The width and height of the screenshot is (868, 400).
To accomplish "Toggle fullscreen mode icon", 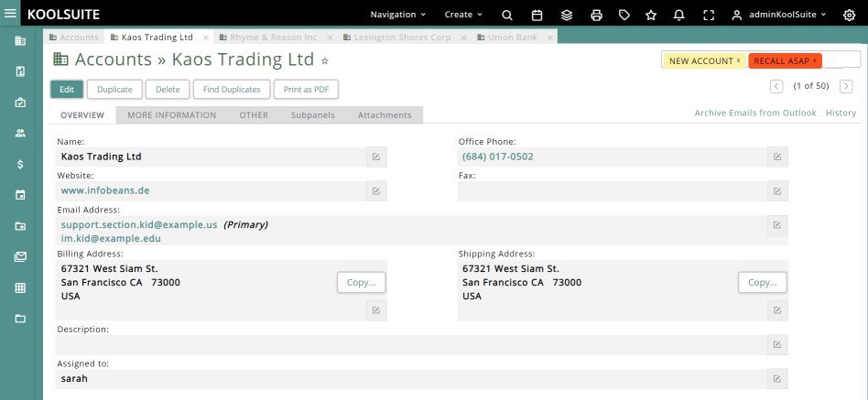I will coord(708,15).
